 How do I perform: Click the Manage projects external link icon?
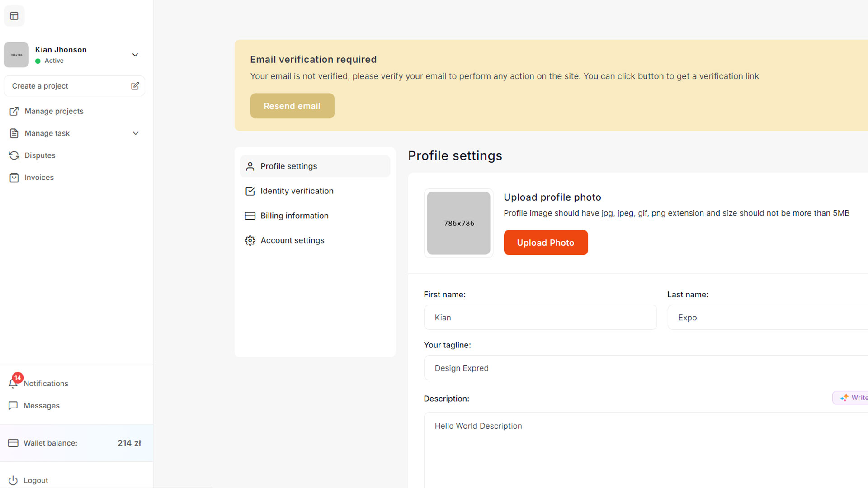[14, 111]
